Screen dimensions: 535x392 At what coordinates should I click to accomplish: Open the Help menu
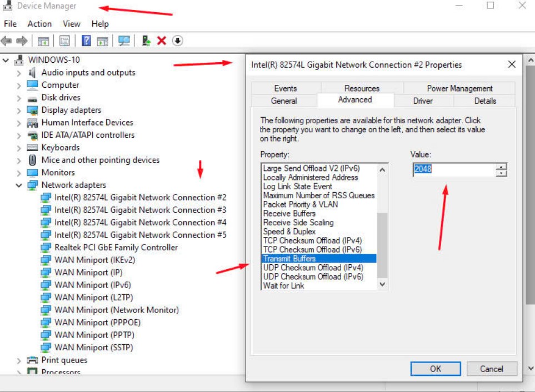[100, 24]
